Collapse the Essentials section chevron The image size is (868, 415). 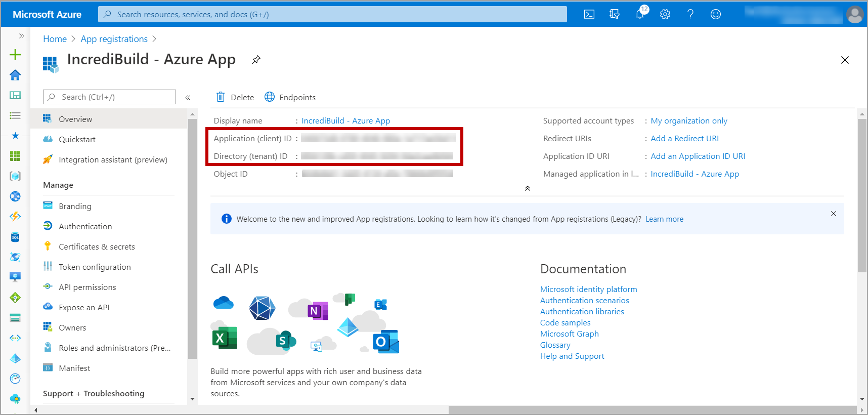[528, 188]
